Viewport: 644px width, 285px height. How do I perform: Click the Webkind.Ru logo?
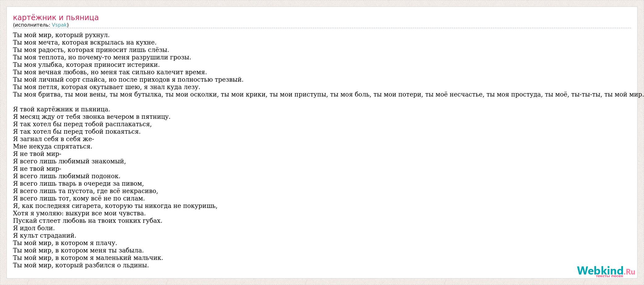[606, 271]
